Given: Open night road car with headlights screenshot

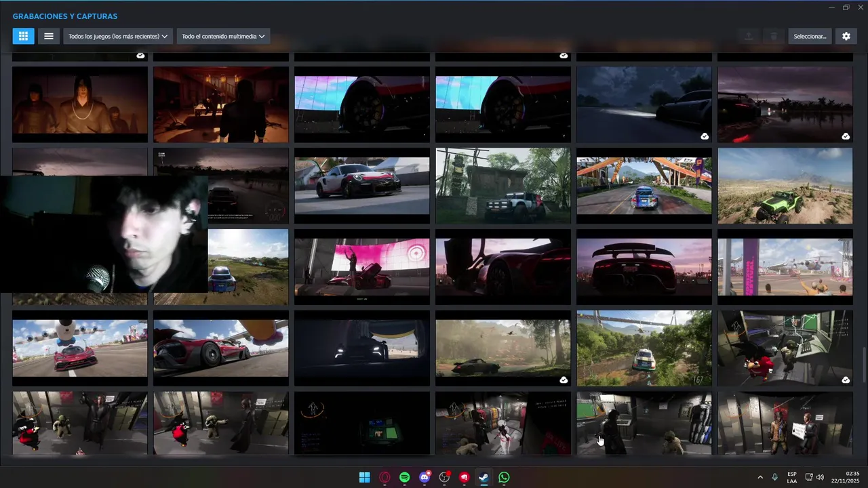Looking at the screenshot, I should (644, 104).
